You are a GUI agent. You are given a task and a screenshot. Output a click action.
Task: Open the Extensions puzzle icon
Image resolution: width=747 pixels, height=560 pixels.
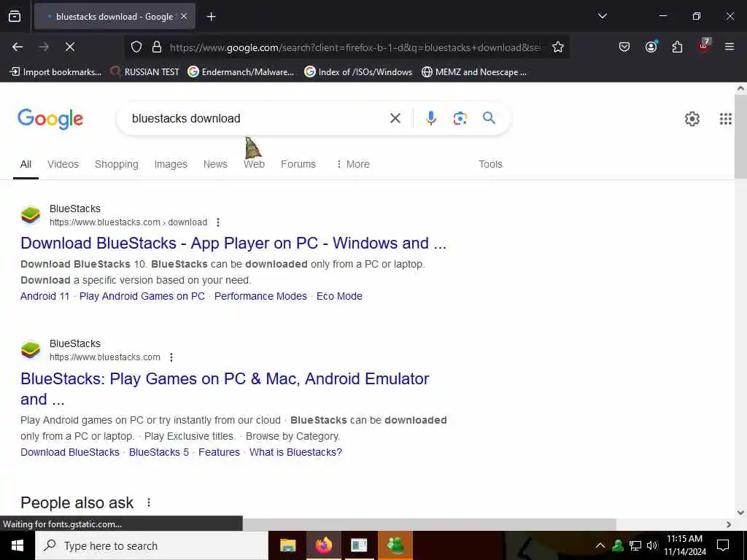(677, 47)
